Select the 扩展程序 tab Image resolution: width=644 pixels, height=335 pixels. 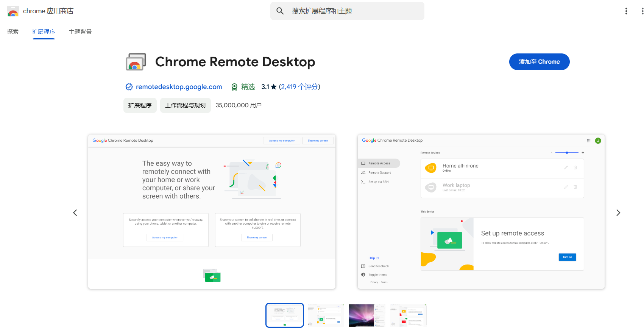pos(44,32)
